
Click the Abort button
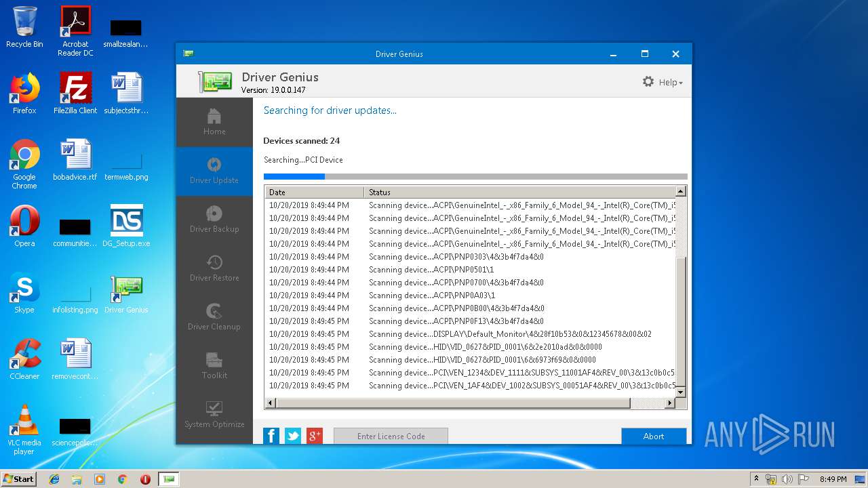[654, 436]
